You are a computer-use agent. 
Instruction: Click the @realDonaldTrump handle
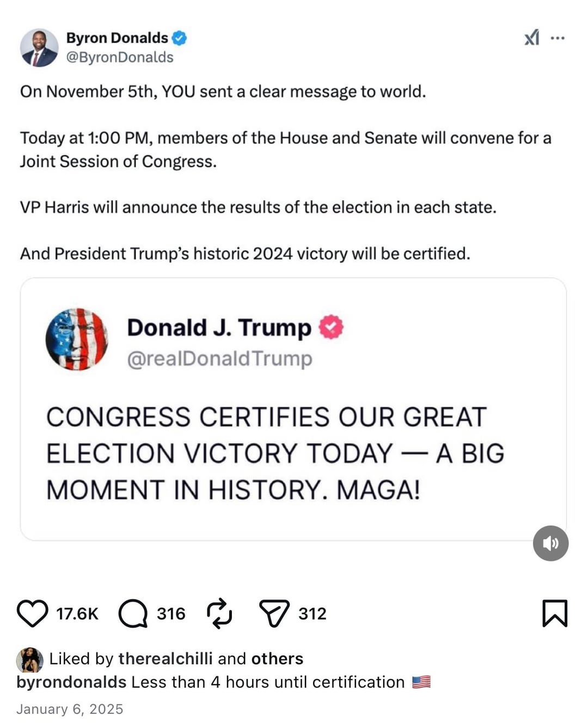219,359
